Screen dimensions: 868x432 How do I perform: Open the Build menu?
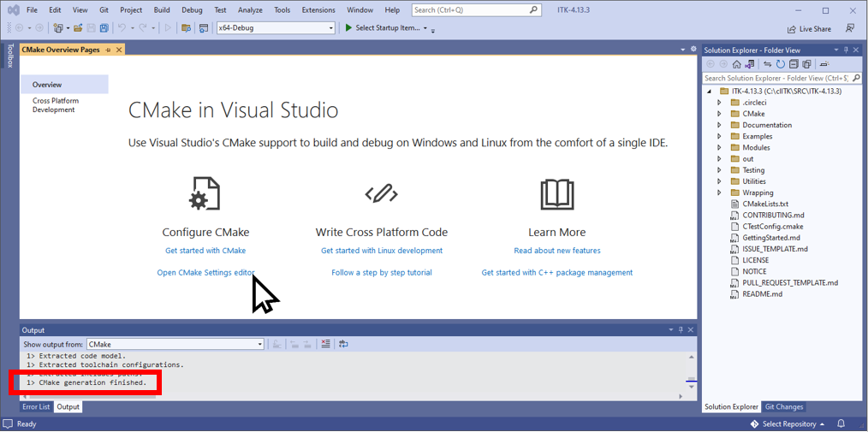162,10
